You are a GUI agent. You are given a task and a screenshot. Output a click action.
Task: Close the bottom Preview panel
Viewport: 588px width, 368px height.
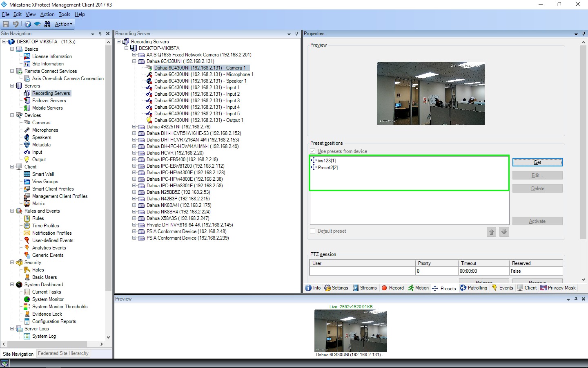584,299
